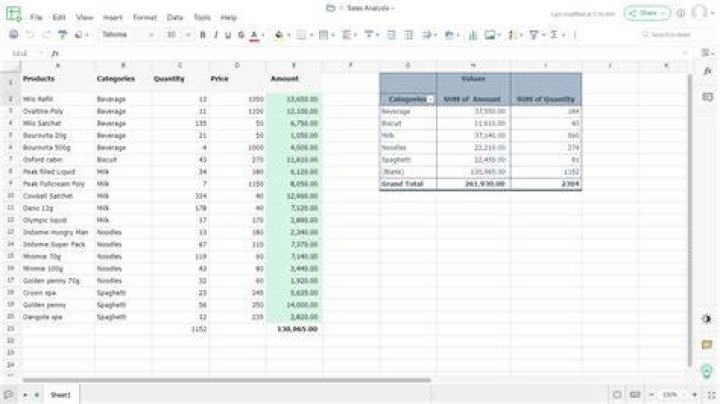Open the user profile avatar
This screenshot has width=720, height=404.
(699, 12)
